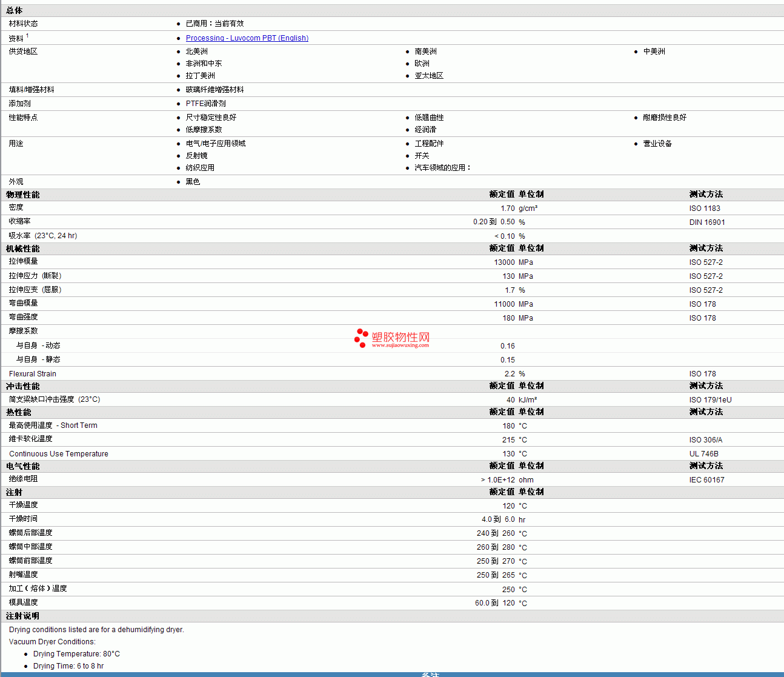Select the 玻璃纤维增强材料 filler text
784x677 pixels.
(x=214, y=90)
